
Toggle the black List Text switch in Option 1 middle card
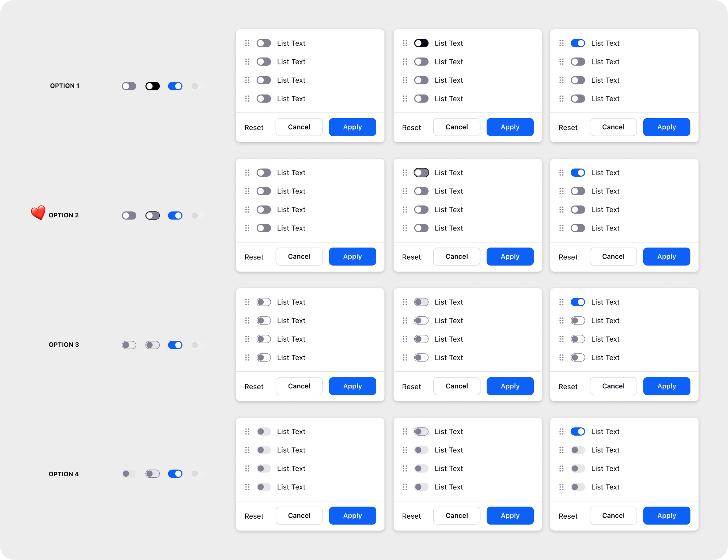coord(421,43)
